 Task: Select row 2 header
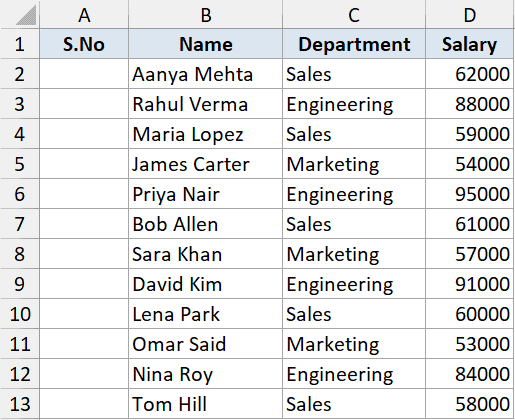[x=20, y=74]
